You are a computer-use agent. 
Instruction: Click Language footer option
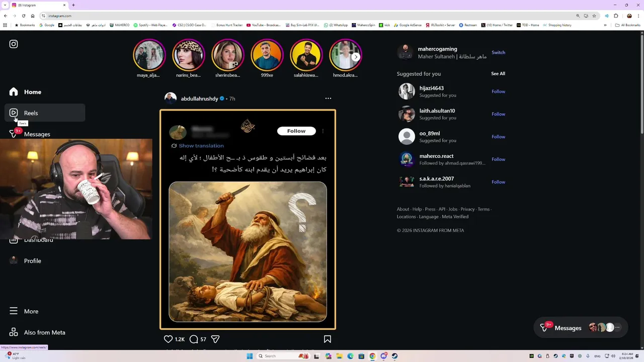pos(429,217)
